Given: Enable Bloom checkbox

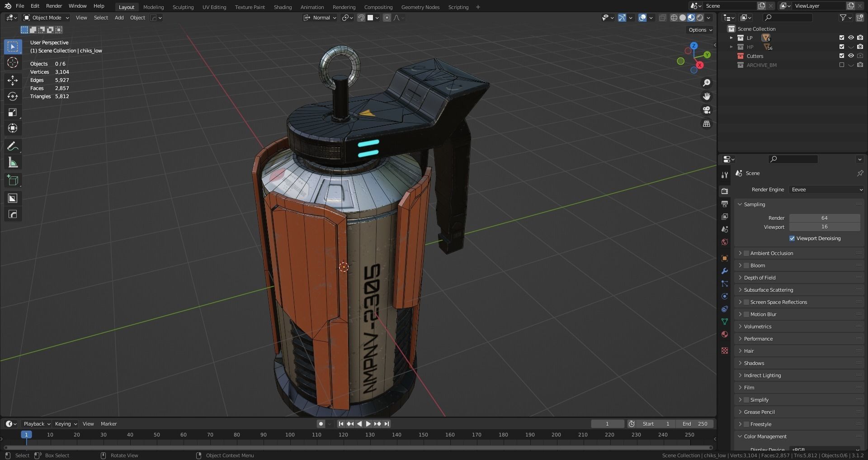Looking at the screenshot, I should coord(746,266).
